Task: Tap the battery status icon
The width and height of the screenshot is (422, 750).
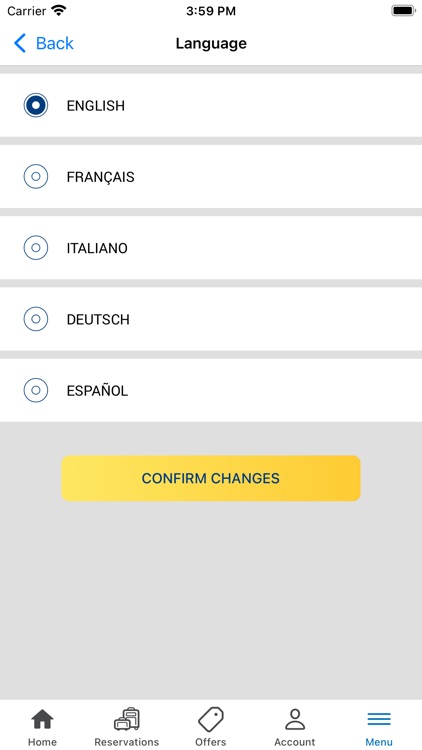Action: tap(403, 11)
